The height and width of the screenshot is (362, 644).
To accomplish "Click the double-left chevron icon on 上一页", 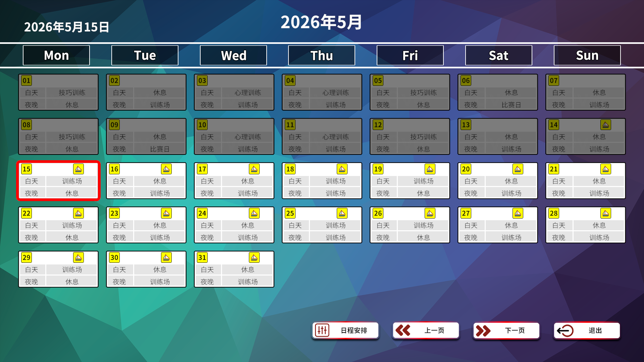I will (x=403, y=330).
